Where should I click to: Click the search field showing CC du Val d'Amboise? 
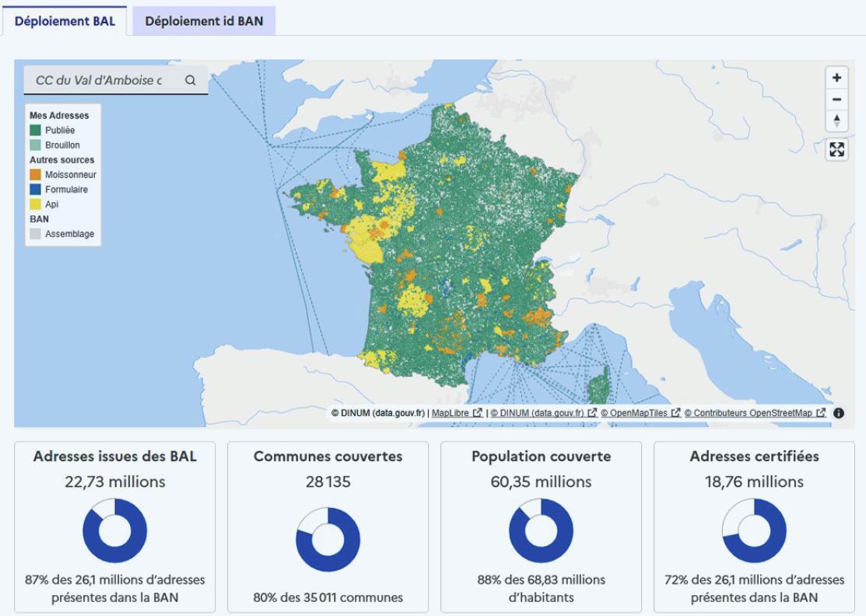pos(100,80)
